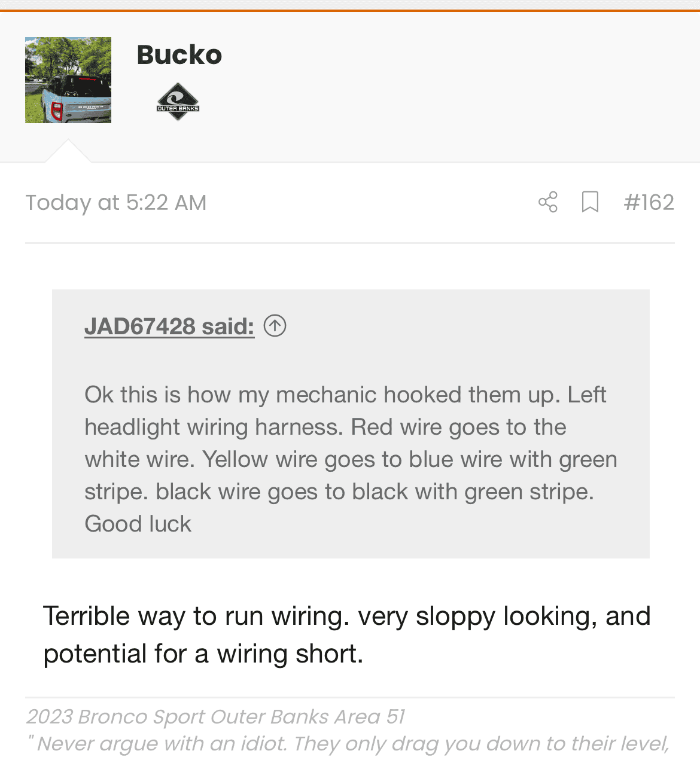The height and width of the screenshot is (760, 700).
Task: Click the "Today at 5:22 AM" timestamp
Action: tap(116, 203)
